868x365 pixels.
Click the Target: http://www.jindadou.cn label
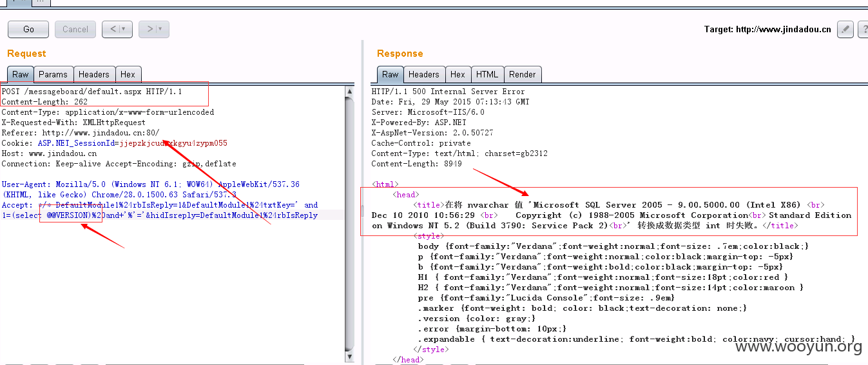pos(767,30)
